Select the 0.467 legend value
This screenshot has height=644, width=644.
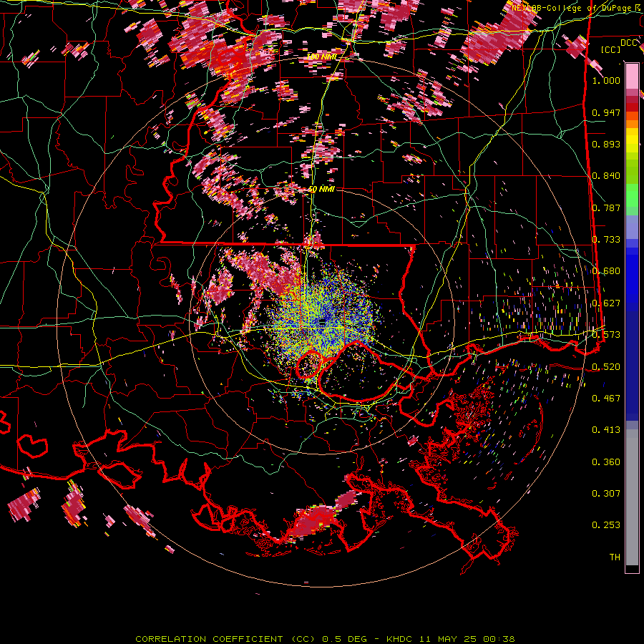pyautogui.click(x=606, y=399)
